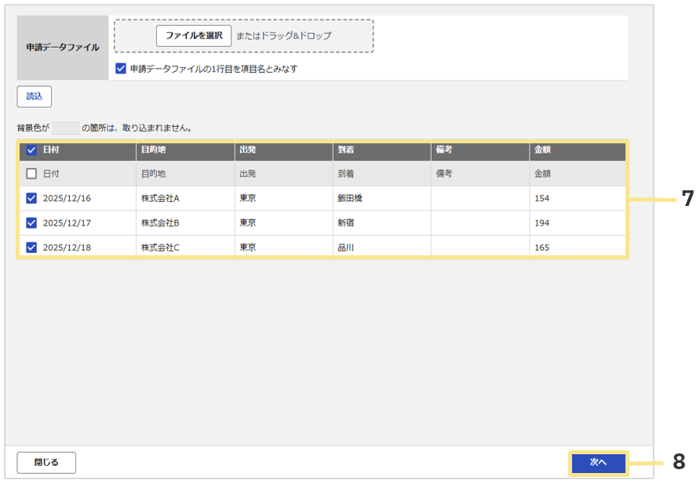
Task: Click the 金額 column header
Action: [x=578, y=150]
